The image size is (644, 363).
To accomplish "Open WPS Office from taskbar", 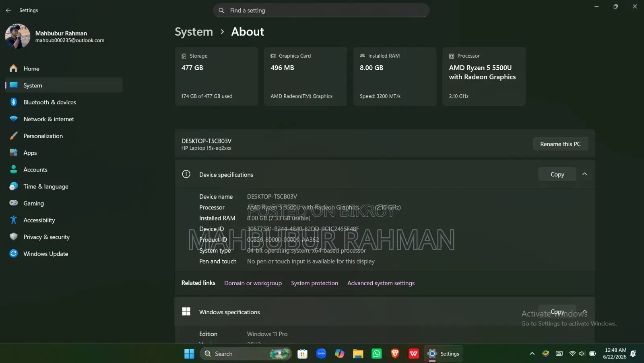I will pyautogui.click(x=413, y=354).
